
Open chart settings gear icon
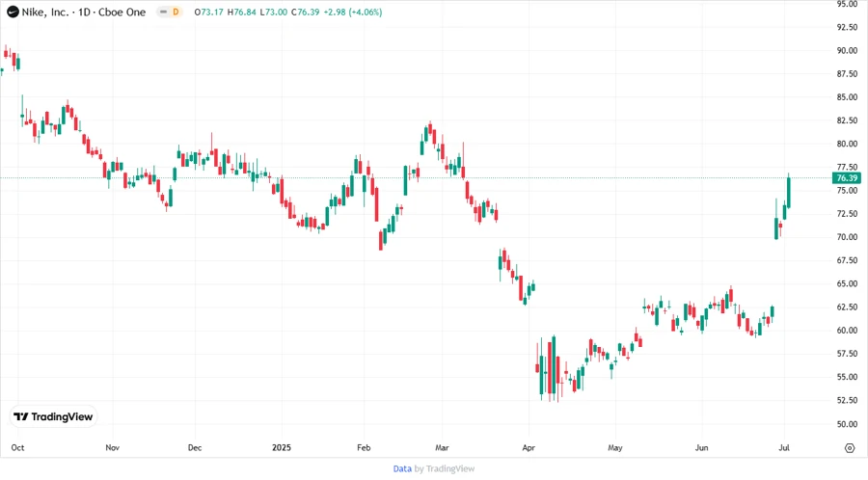coord(850,448)
